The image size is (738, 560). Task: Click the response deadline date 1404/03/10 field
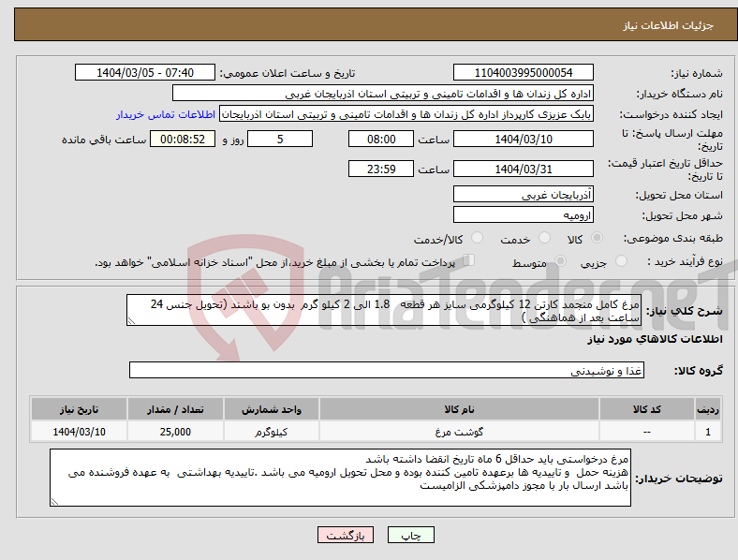(523, 139)
